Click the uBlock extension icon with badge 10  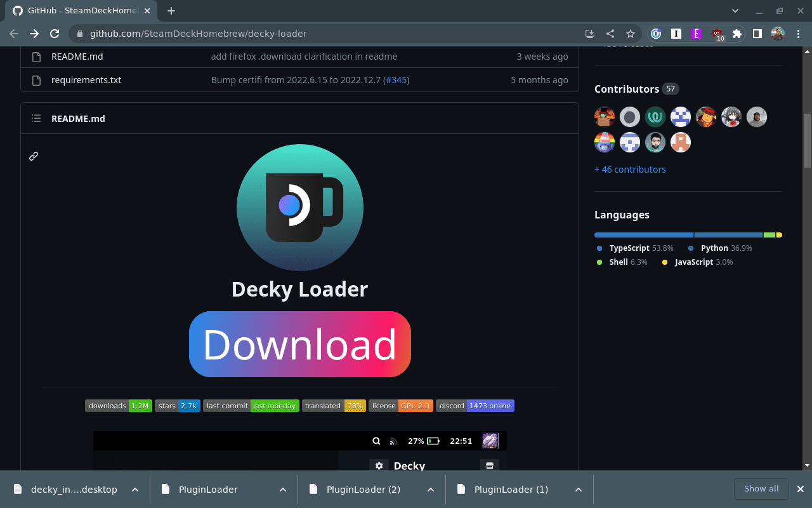coord(717,34)
